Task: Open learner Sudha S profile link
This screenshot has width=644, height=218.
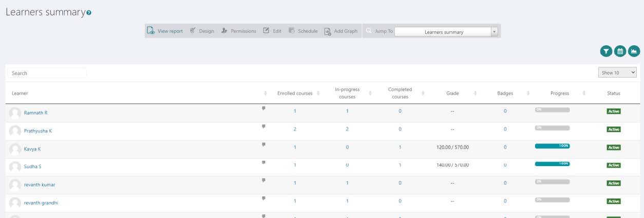Action: click(32, 167)
